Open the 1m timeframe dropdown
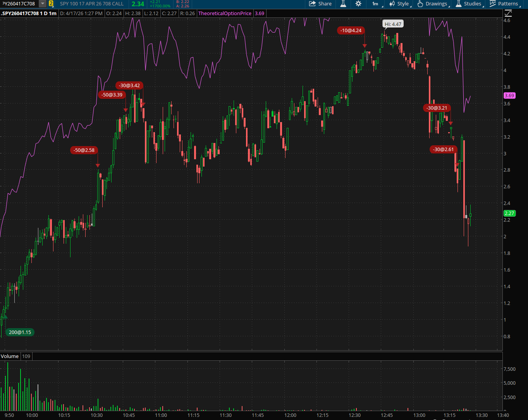 coord(377,4)
